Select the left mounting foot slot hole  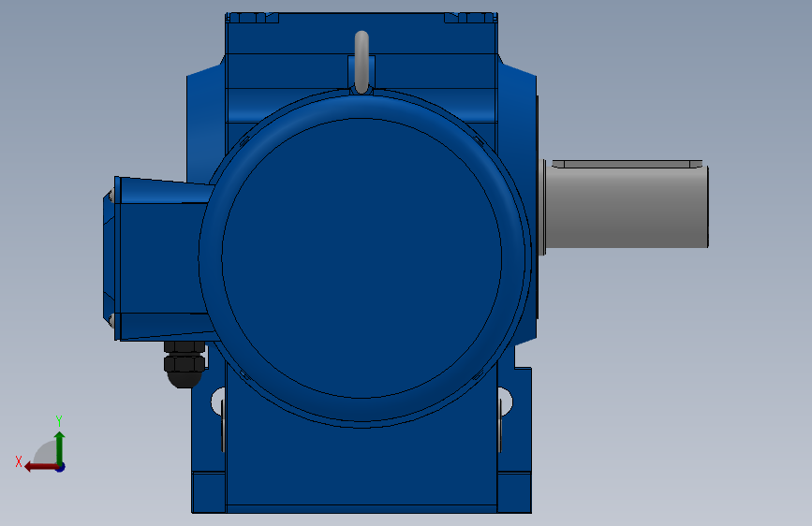click(x=218, y=402)
